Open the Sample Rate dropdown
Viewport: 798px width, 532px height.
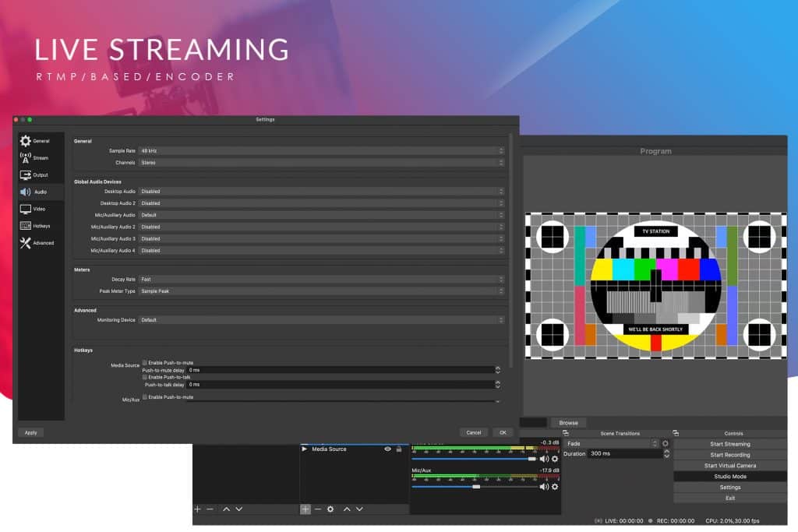pos(320,150)
